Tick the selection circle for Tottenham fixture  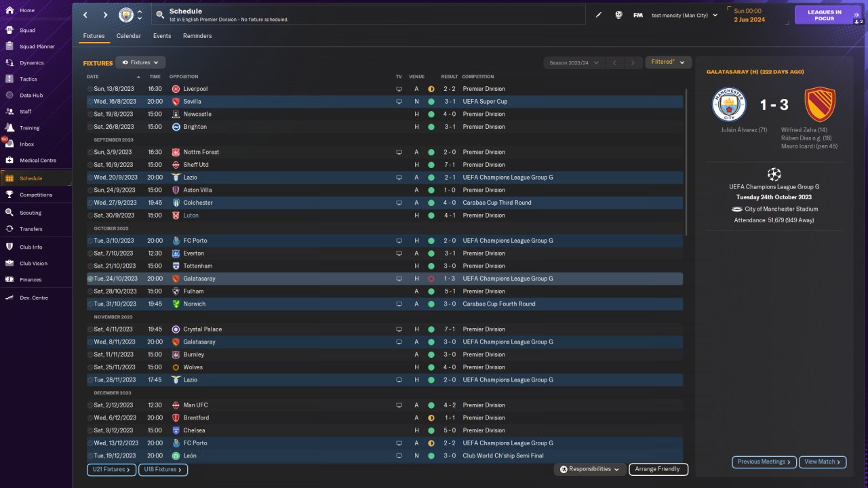click(x=90, y=266)
